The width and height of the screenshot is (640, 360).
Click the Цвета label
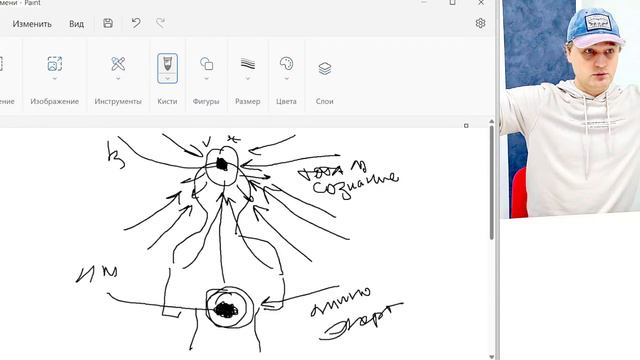tap(286, 101)
